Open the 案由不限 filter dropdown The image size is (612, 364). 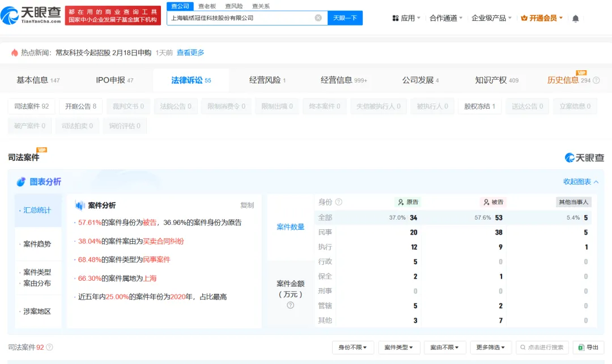coord(445,347)
